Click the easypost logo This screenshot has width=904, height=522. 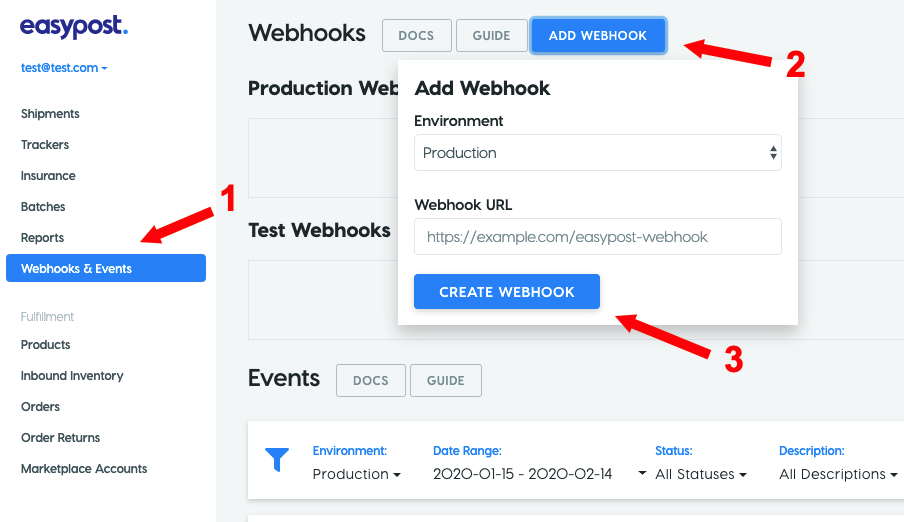pos(74,27)
